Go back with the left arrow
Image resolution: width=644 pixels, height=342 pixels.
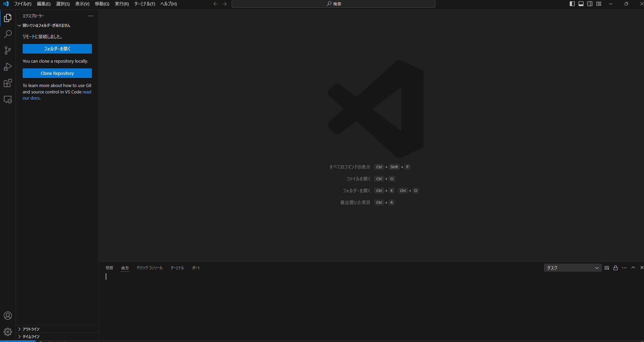click(x=216, y=4)
